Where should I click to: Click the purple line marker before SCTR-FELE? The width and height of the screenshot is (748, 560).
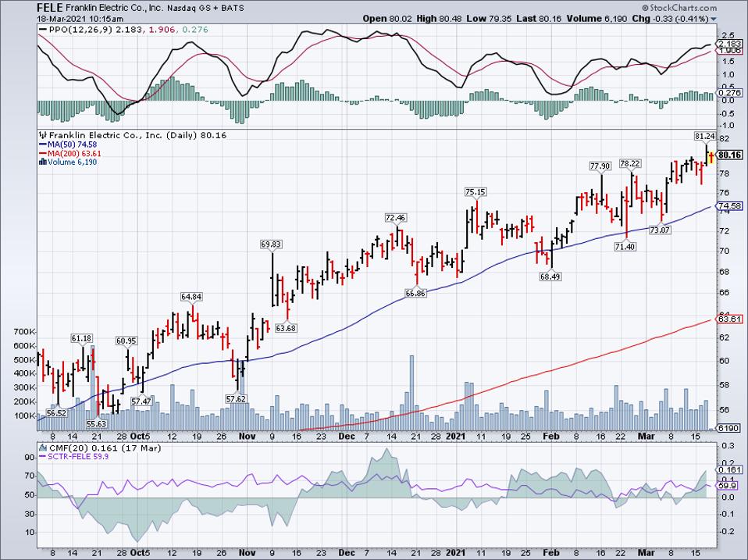(x=42, y=456)
